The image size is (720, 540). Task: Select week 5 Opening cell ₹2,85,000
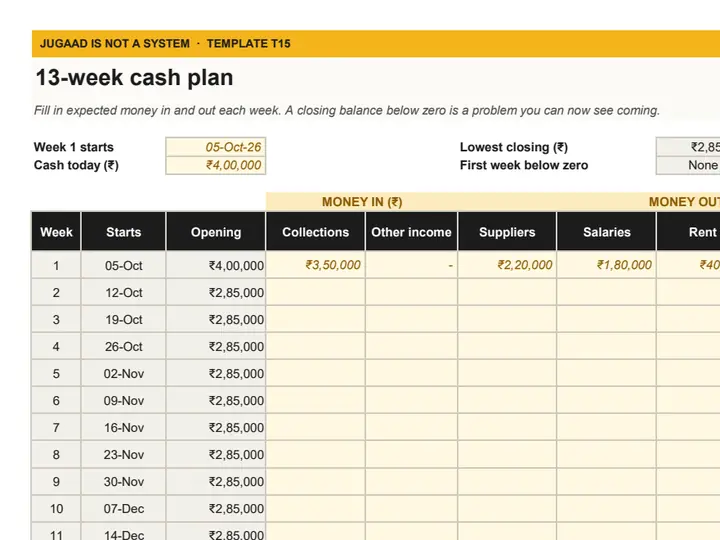point(216,373)
